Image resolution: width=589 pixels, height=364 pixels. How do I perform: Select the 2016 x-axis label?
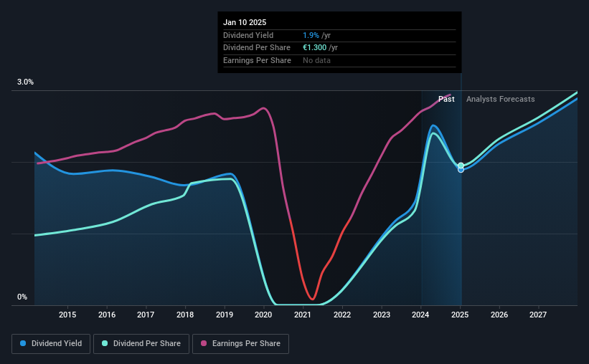point(107,315)
